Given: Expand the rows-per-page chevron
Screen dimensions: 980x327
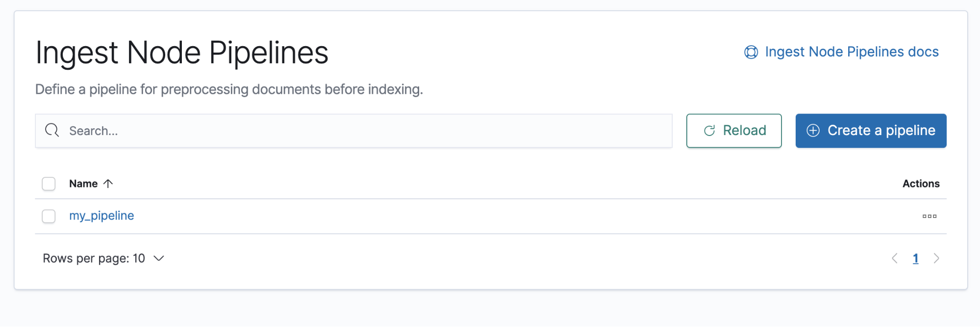Looking at the screenshot, I should (158, 258).
